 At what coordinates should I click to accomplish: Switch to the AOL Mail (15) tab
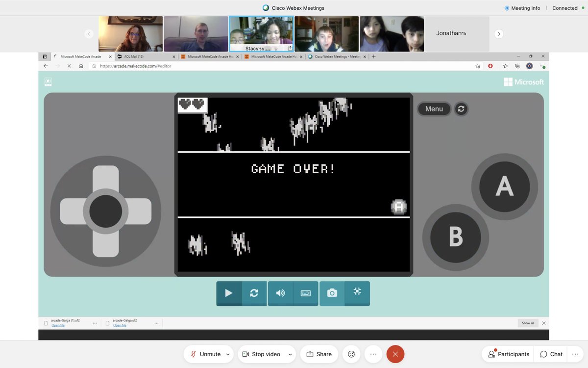point(146,56)
